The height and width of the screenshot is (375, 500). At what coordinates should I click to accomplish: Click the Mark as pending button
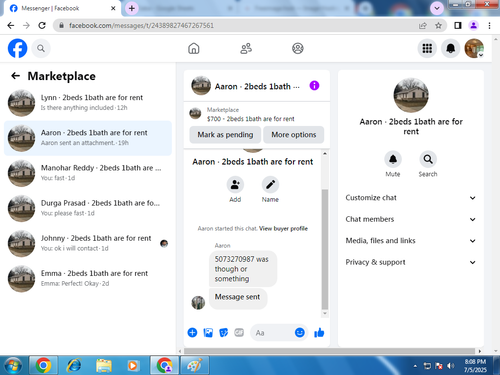click(225, 135)
